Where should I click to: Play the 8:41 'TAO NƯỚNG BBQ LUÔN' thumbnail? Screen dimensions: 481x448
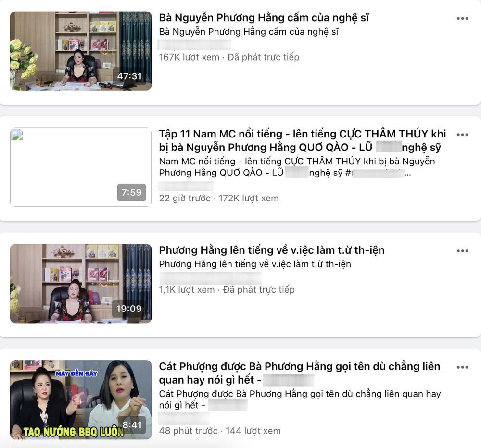click(x=81, y=399)
